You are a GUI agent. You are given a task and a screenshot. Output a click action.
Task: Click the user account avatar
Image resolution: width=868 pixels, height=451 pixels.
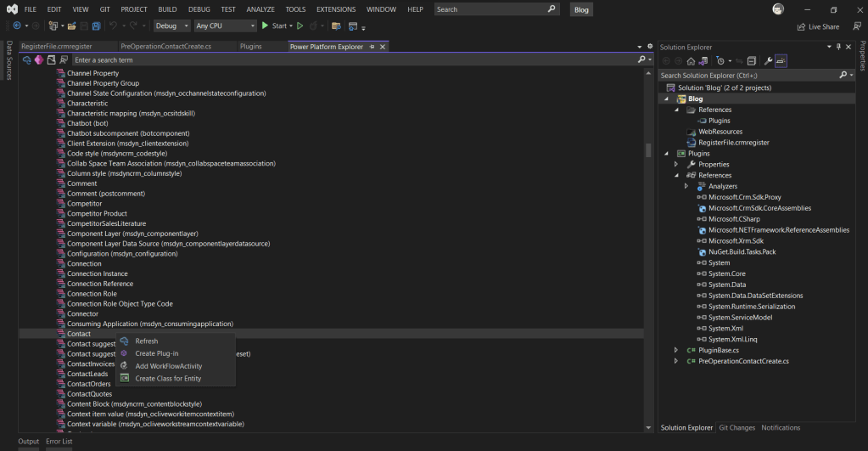point(778,9)
